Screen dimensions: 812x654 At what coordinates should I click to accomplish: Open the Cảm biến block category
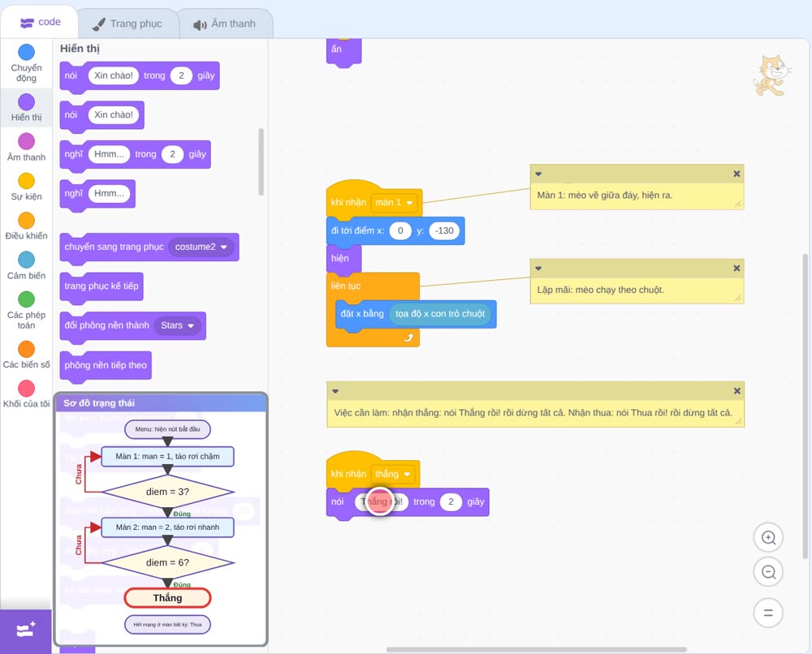[x=27, y=265]
